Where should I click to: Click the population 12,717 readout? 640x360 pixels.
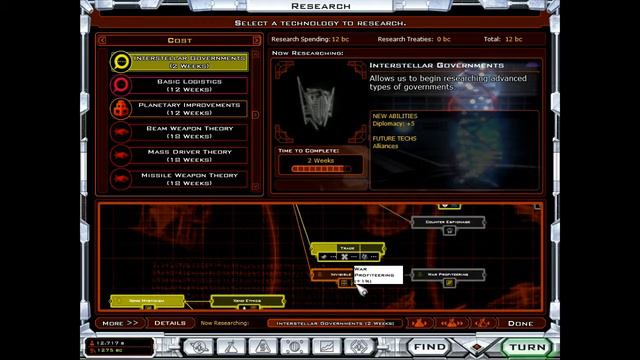[x=109, y=343]
